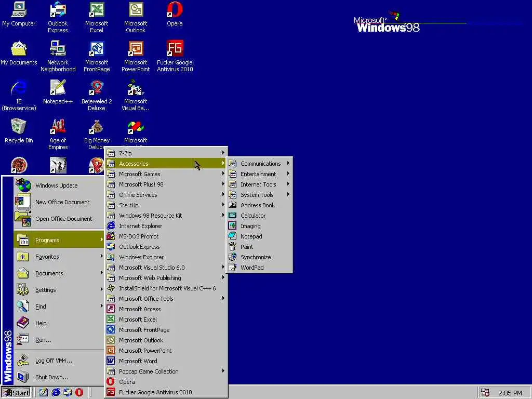Select IE (Browservice) desktop icon
This screenshot has width=532, height=399.
click(19, 95)
